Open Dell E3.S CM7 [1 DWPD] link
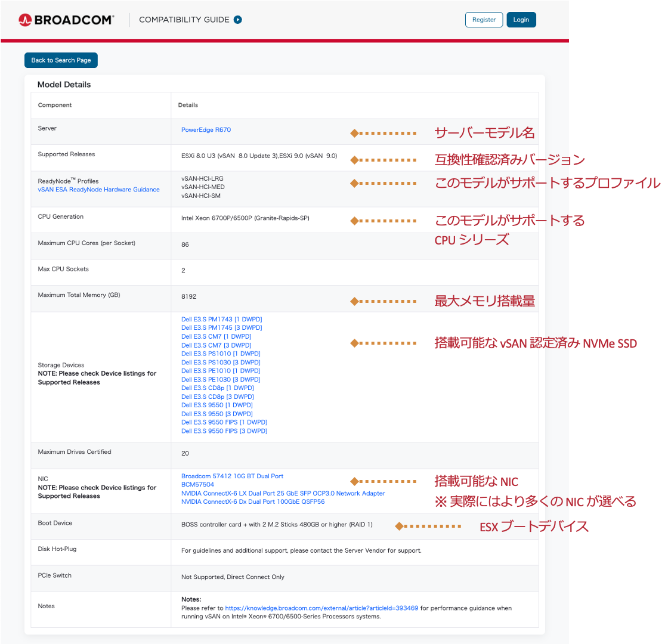 point(216,336)
